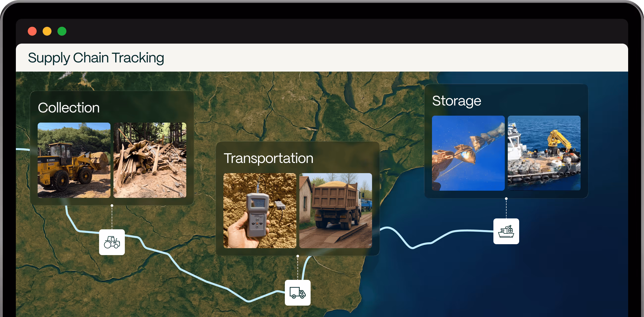644x317 pixels.
Task: Open the underwater sinking bags photo
Action: coord(468,153)
